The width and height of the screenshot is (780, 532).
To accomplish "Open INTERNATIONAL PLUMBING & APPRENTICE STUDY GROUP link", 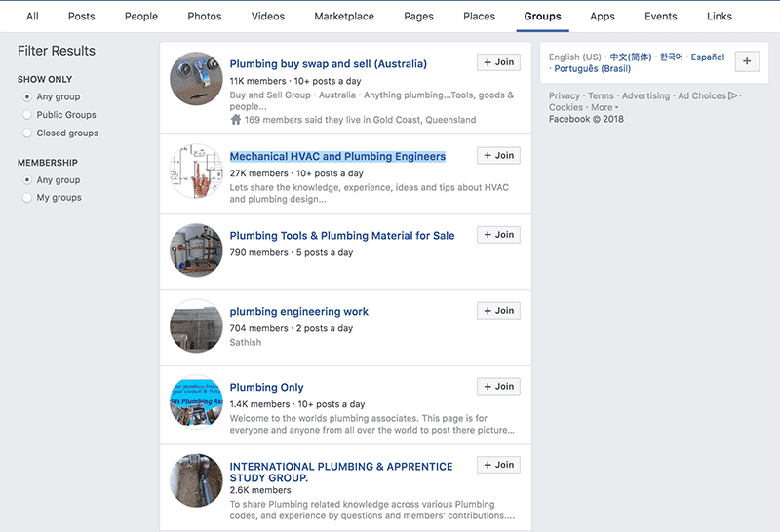I will click(341, 472).
